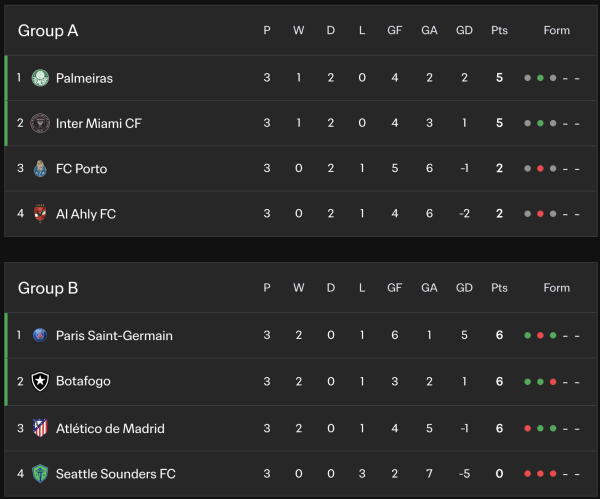This screenshot has height=499, width=600.
Task: Click the Paris Saint-Germain crest
Action: (40, 335)
